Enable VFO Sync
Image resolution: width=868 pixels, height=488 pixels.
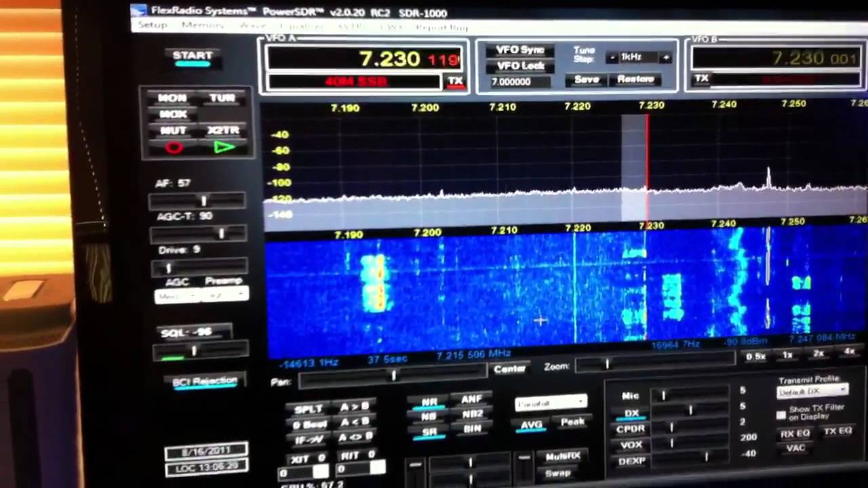(x=520, y=50)
